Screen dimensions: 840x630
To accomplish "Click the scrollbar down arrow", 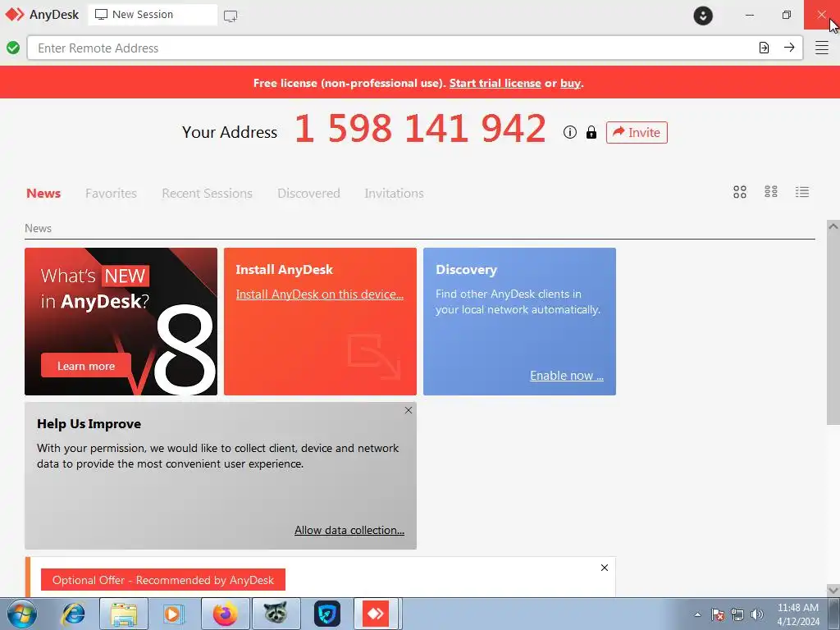I will coord(833,589).
